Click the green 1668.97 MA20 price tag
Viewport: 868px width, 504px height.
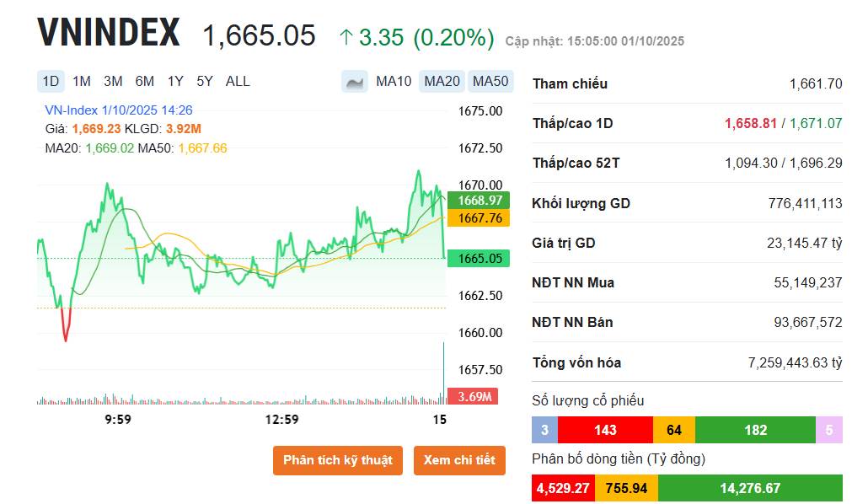[x=479, y=201]
